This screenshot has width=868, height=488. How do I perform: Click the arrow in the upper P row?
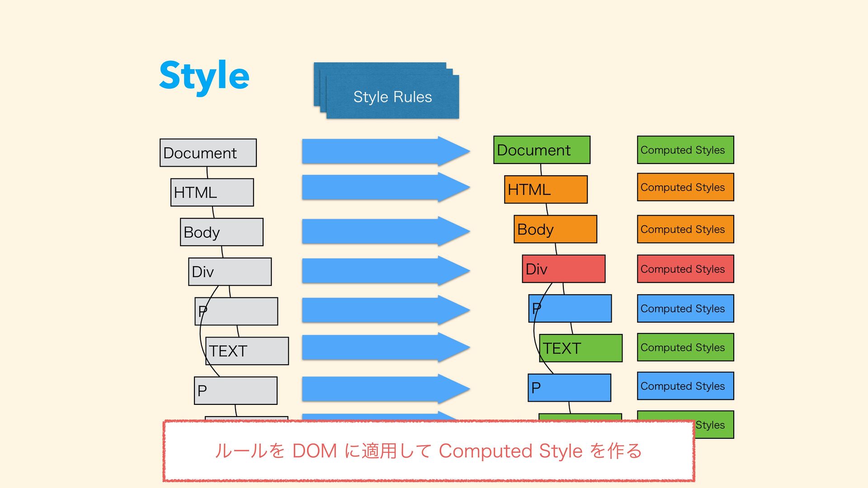coord(386,310)
